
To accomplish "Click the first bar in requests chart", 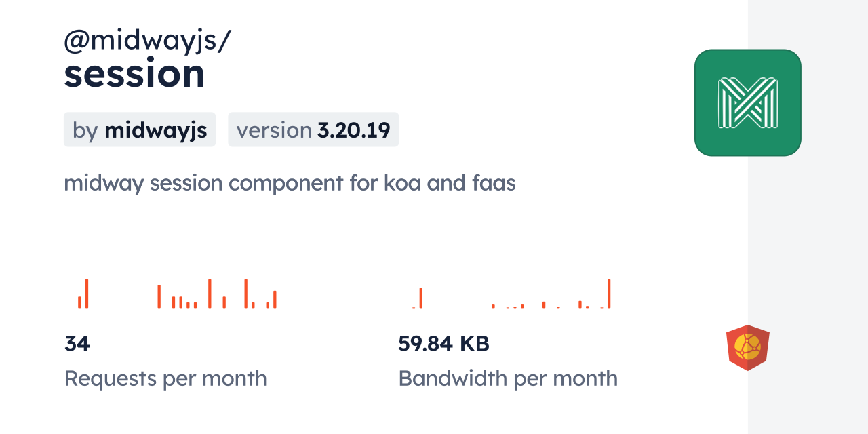I will (79, 302).
